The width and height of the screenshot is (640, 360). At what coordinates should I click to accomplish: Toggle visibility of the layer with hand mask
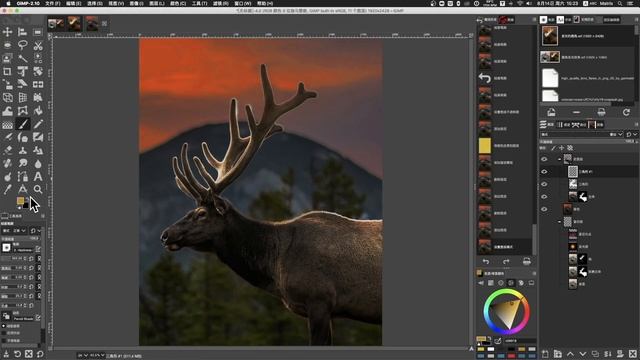click(544, 197)
